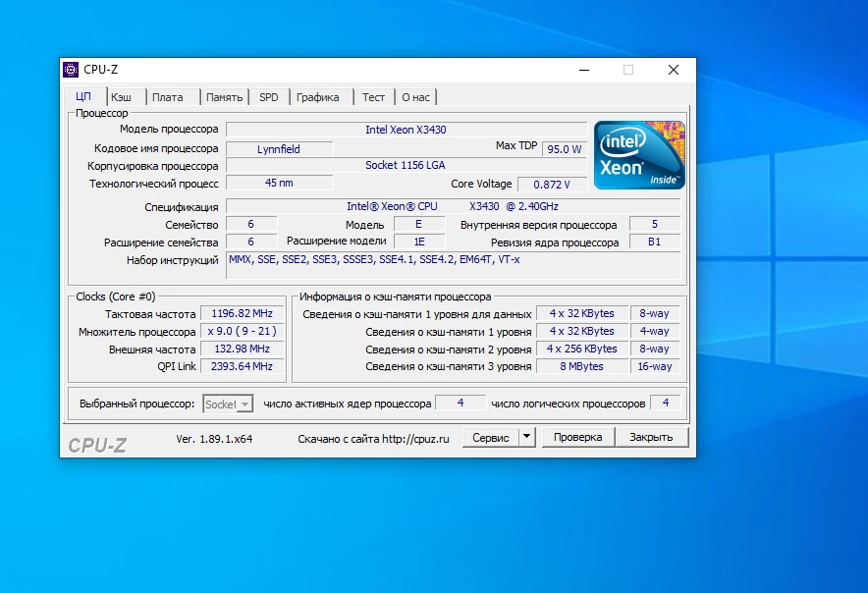Open the О нас tab
This screenshot has width=868, height=593.
[x=415, y=97]
